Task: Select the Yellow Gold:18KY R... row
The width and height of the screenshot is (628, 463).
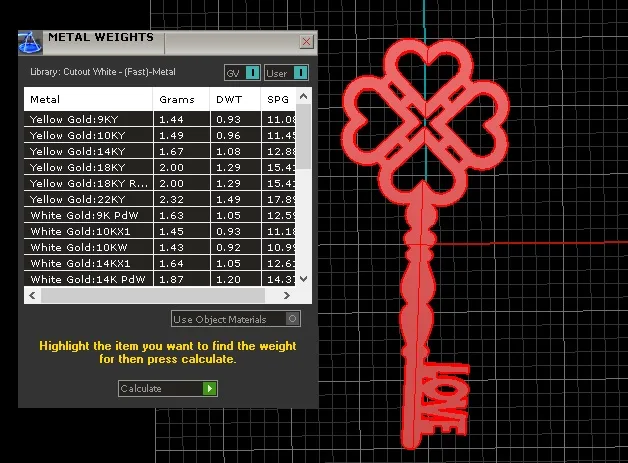Action: [x=160, y=183]
